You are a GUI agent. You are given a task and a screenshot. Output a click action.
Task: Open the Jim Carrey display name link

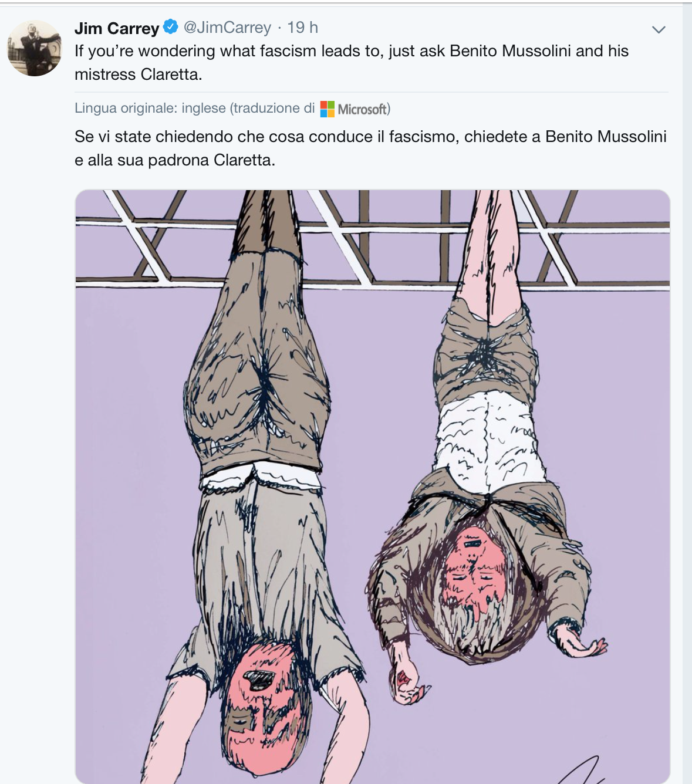(x=117, y=28)
